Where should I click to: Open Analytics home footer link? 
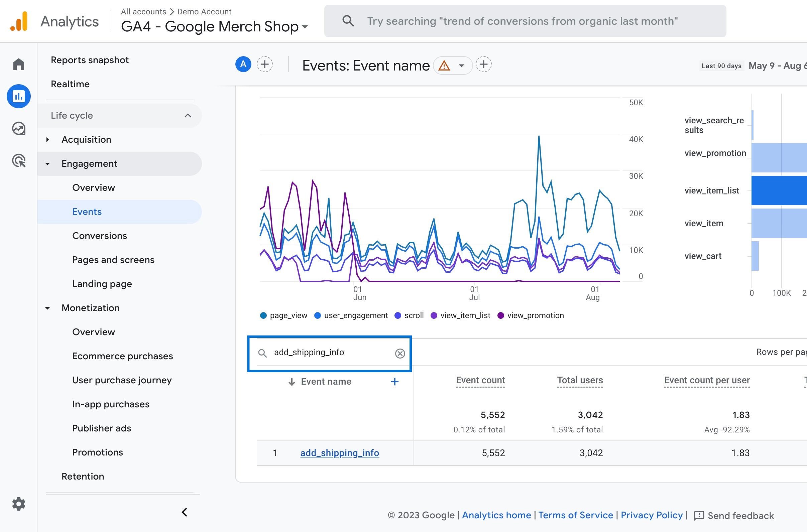coord(496,515)
